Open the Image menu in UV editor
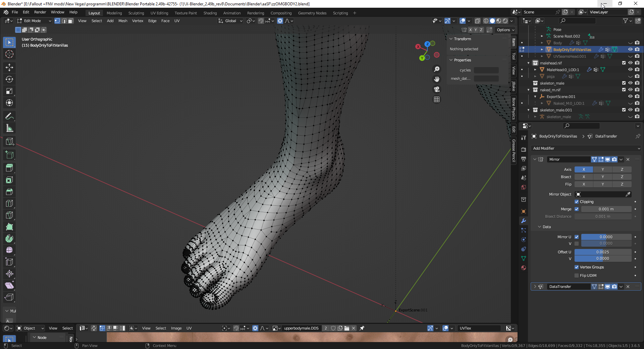Image resolution: width=644 pixels, height=349 pixels. (x=176, y=328)
